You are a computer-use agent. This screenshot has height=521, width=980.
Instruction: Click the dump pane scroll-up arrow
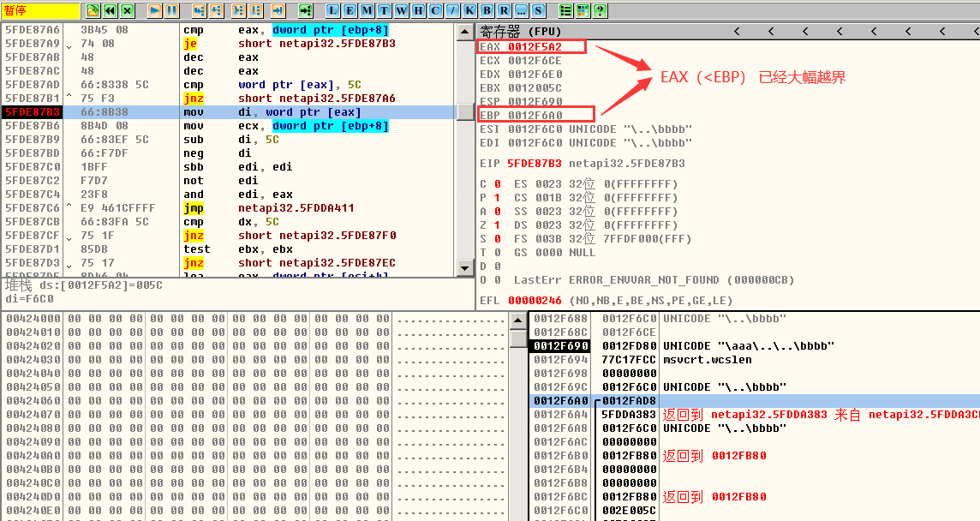point(518,320)
